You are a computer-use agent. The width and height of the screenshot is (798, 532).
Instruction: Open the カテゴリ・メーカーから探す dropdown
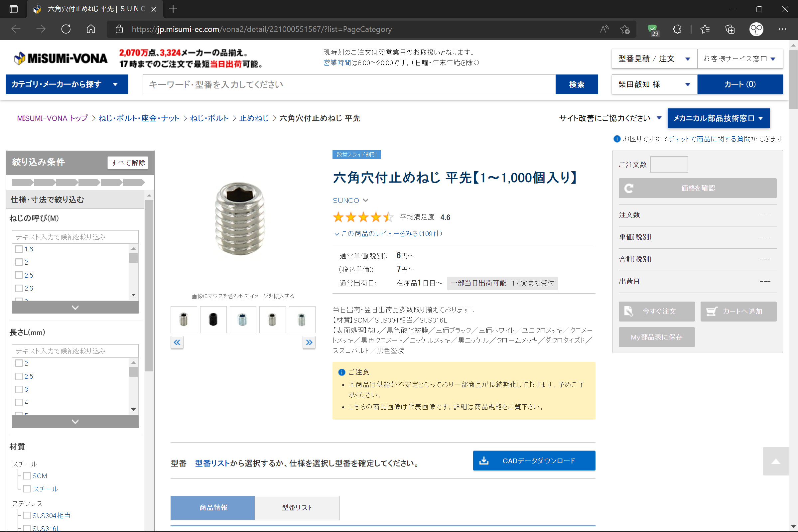pyautogui.click(x=67, y=84)
